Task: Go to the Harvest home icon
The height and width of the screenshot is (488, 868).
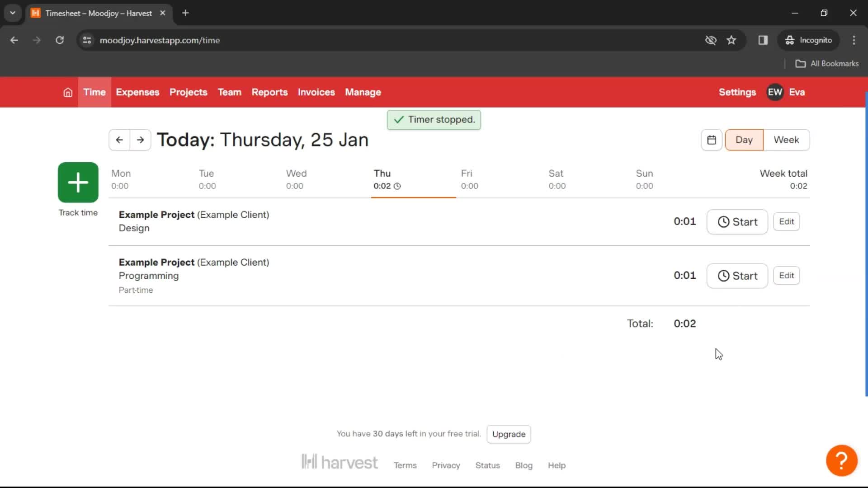Action: 68,92
